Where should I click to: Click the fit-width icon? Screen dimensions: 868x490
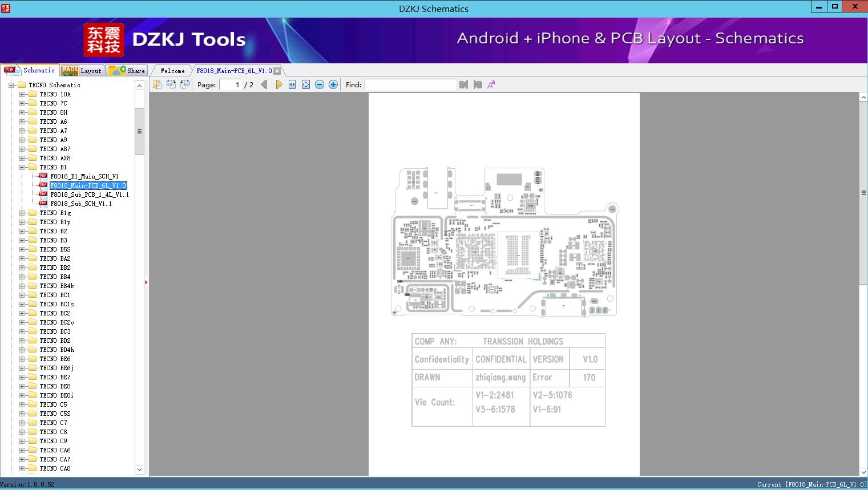(292, 84)
